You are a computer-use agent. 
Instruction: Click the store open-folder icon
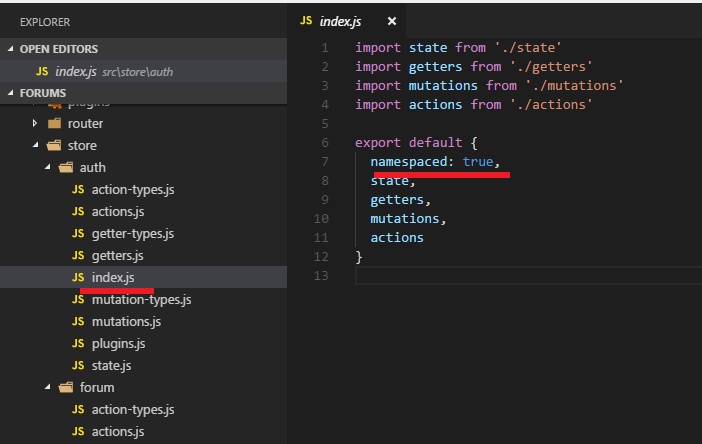pos(54,145)
